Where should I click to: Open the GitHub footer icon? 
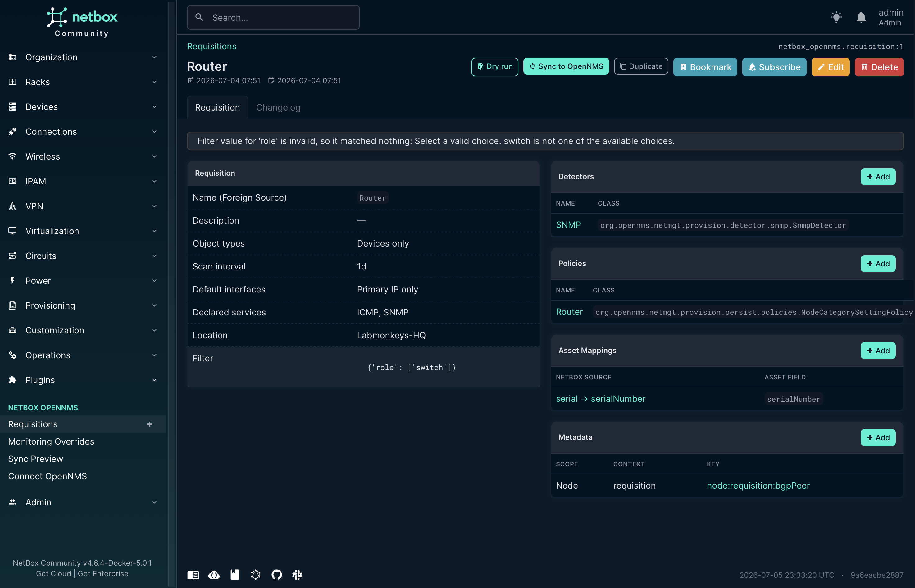point(276,575)
